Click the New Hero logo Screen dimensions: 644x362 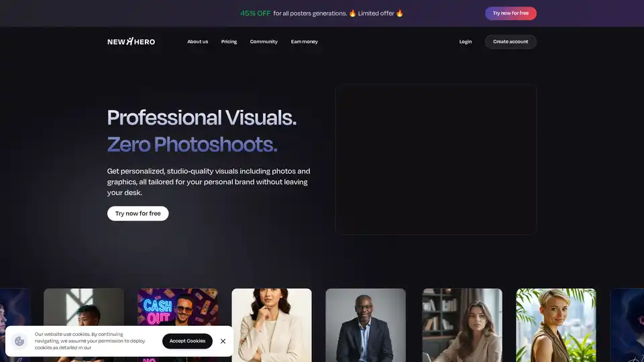pyautogui.click(x=131, y=42)
